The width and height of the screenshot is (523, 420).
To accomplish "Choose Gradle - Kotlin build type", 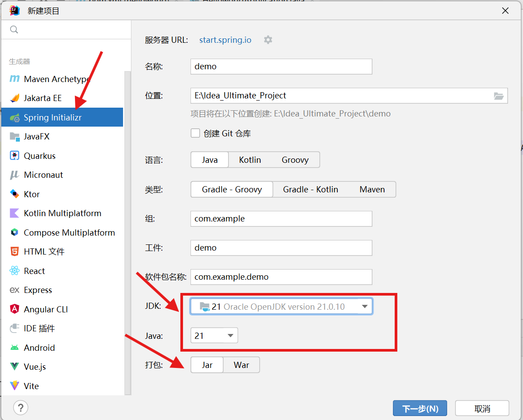I will (310, 189).
